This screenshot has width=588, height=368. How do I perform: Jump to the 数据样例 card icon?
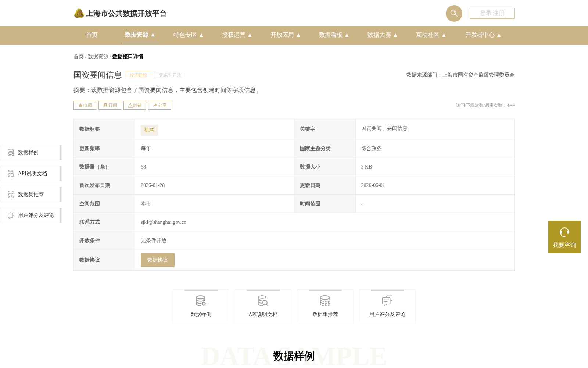click(x=201, y=301)
